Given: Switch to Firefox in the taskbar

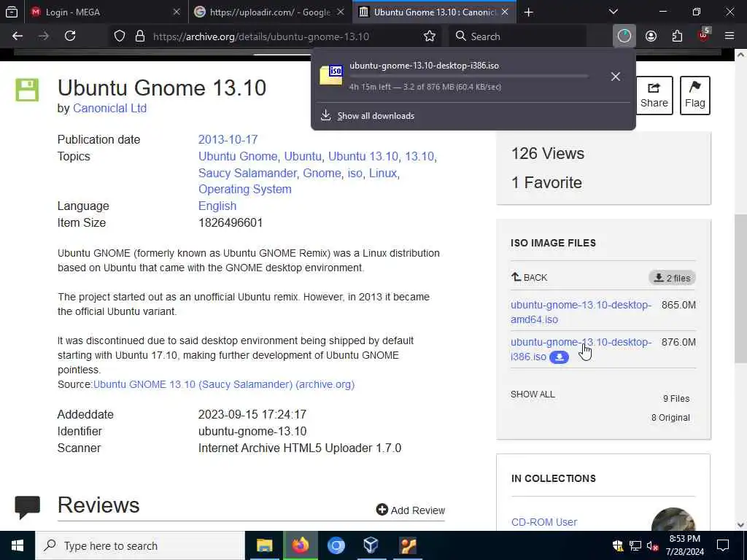Looking at the screenshot, I should click(300, 545).
